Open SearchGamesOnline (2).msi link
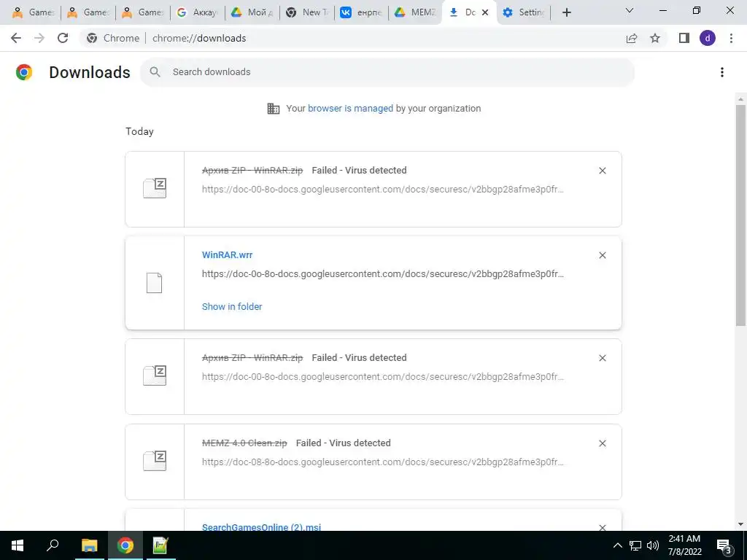The width and height of the screenshot is (747, 560). pyautogui.click(x=261, y=527)
